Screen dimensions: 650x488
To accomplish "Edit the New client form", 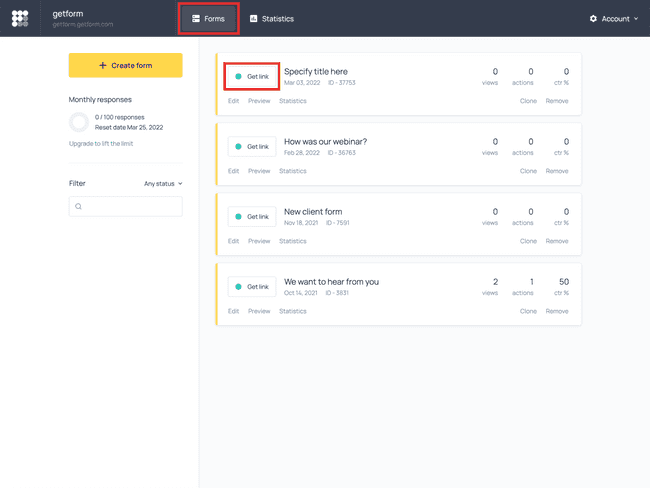I will pyautogui.click(x=233, y=241).
